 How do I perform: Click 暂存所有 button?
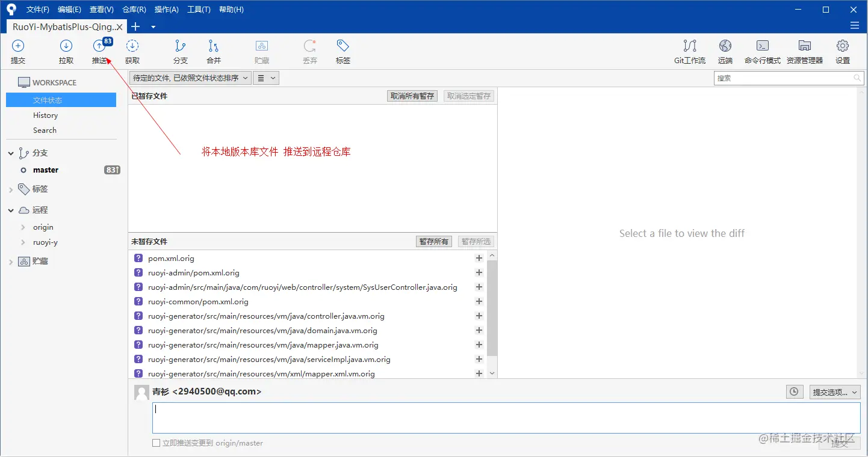[434, 241]
